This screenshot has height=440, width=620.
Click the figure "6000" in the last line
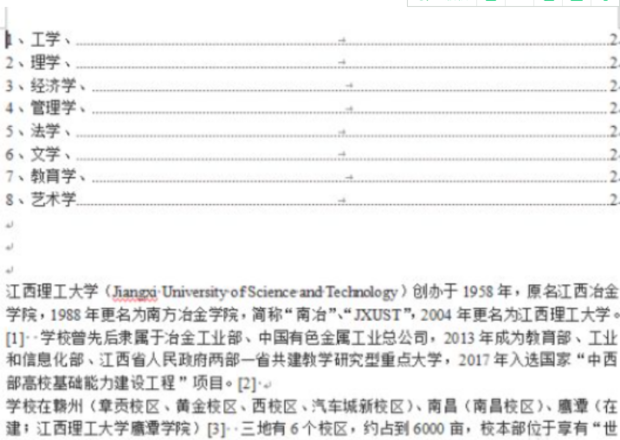point(429,429)
